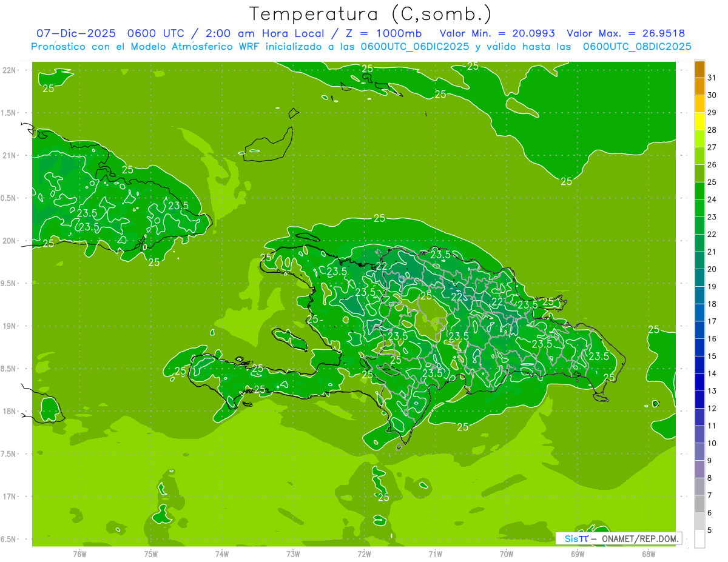Click the purple swatch between 8 and 9

[x=699, y=469]
